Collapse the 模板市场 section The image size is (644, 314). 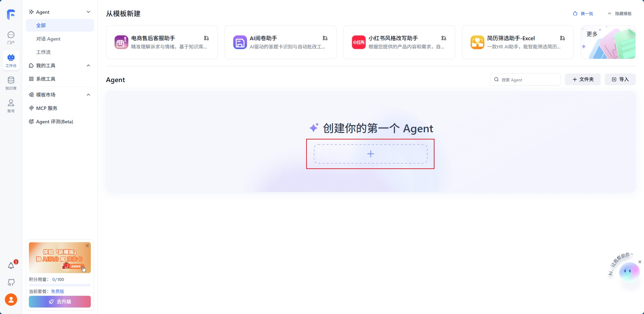pyautogui.click(x=88, y=95)
